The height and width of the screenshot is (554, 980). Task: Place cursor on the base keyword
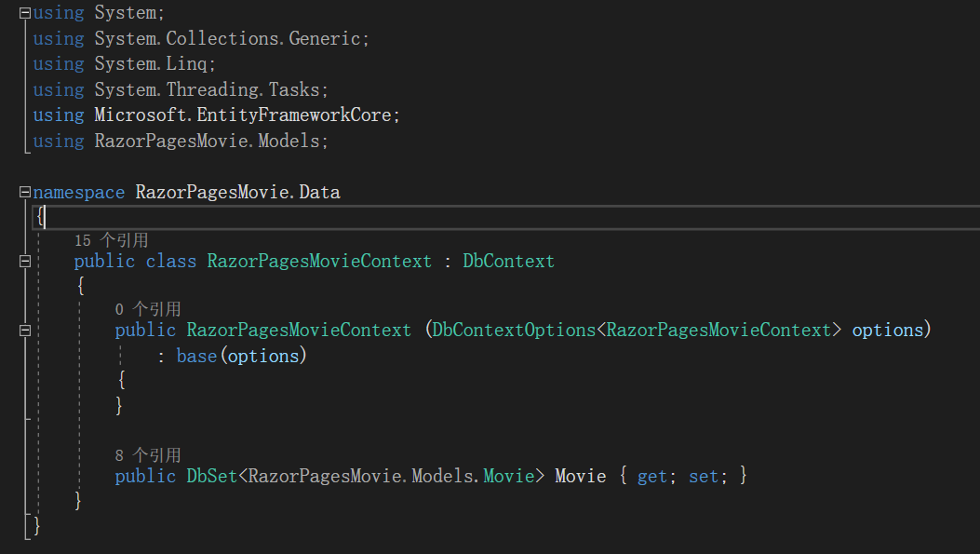point(196,356)
